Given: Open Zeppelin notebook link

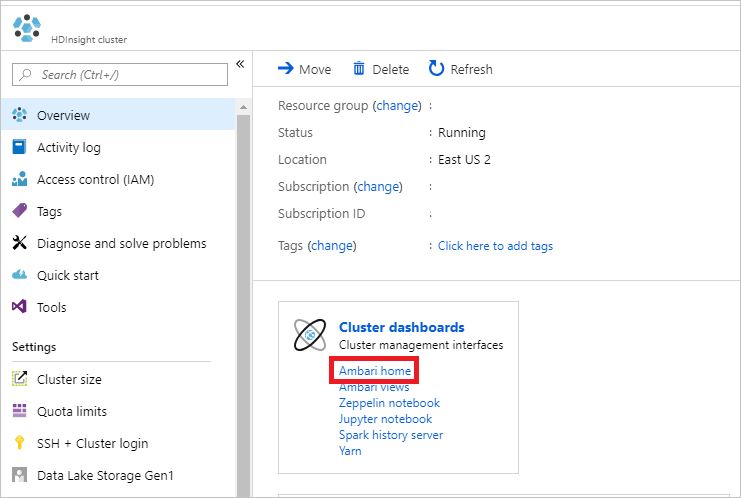Looking at the screenshot, I should click(389, 403).
